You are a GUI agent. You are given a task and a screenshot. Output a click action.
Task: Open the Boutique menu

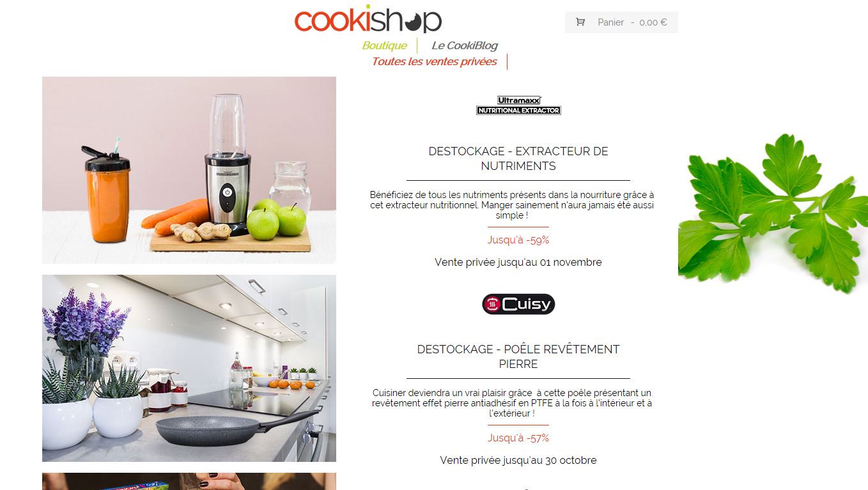point(384,45)
